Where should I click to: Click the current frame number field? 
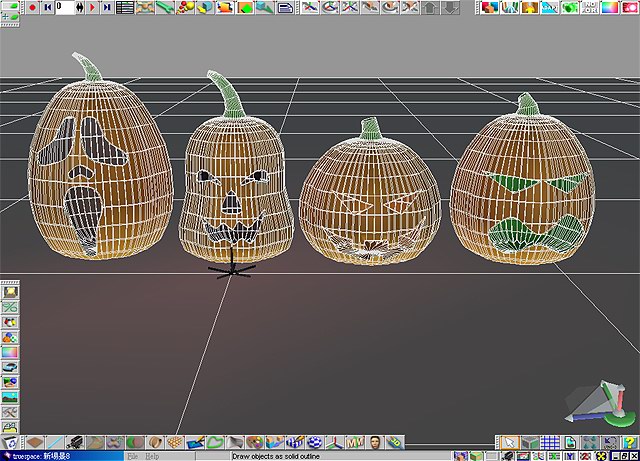tap(64, 7)
